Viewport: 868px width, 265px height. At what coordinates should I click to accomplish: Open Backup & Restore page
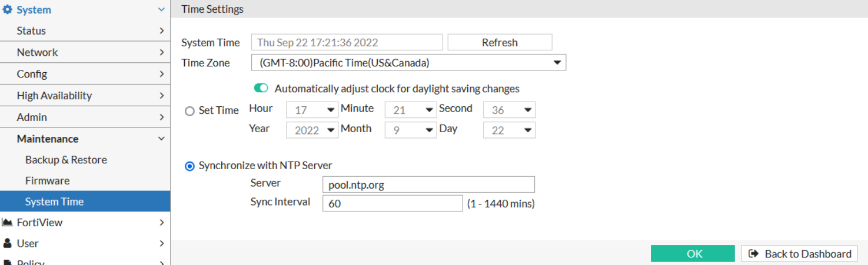66,160
